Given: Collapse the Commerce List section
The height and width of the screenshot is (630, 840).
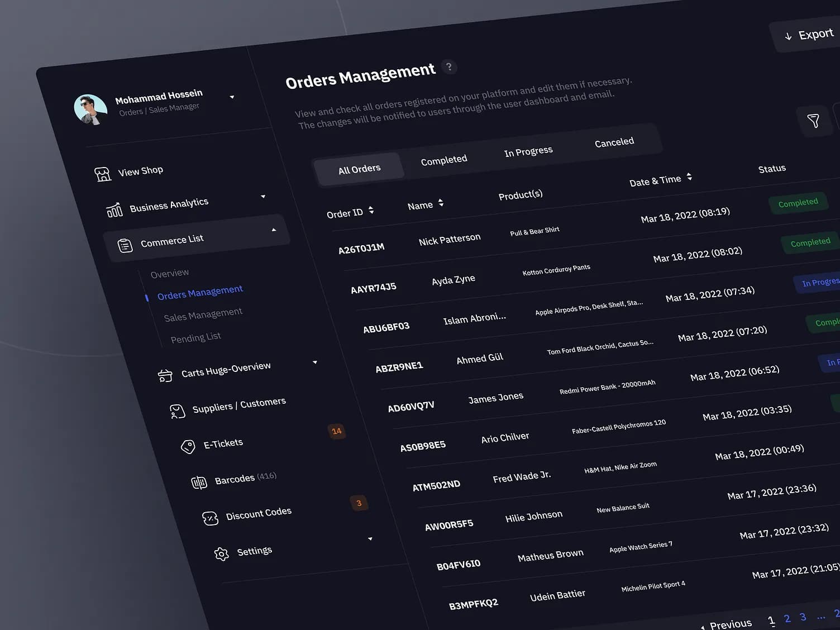Looking at the screenshot, I should click(273, 229).
